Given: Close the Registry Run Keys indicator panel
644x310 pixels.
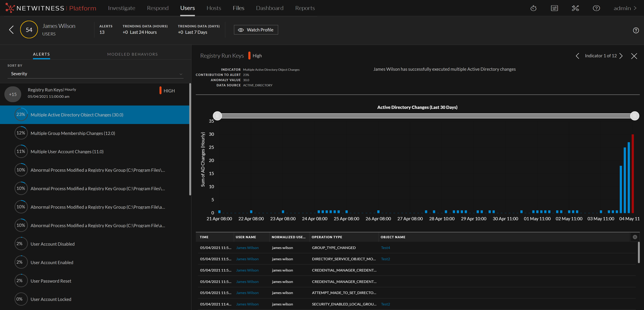Looking at the screenshot, I should click(634, 56).
